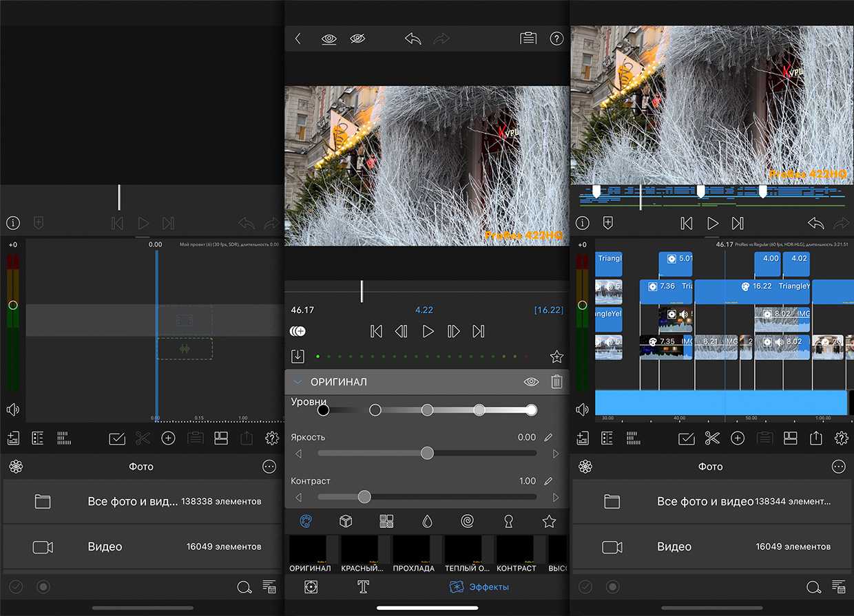Open the chroma key keyhole category

tap(508, 522)
